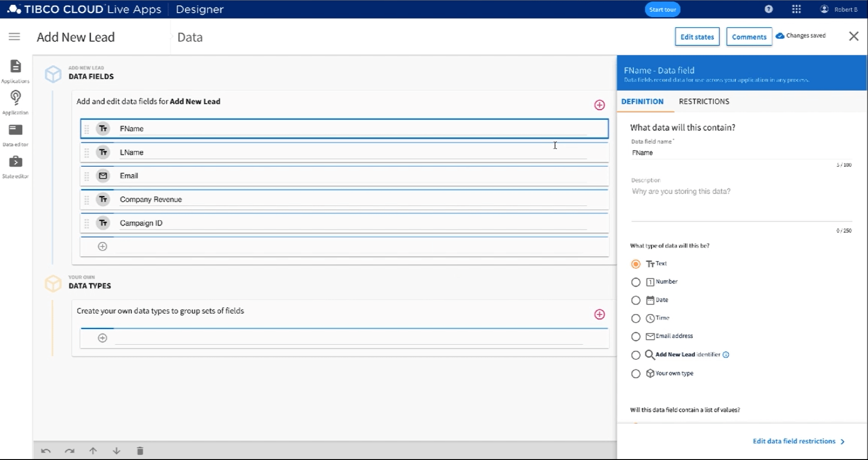Select the Your own type radio button

pyautogui.click(x=636, y=374)
